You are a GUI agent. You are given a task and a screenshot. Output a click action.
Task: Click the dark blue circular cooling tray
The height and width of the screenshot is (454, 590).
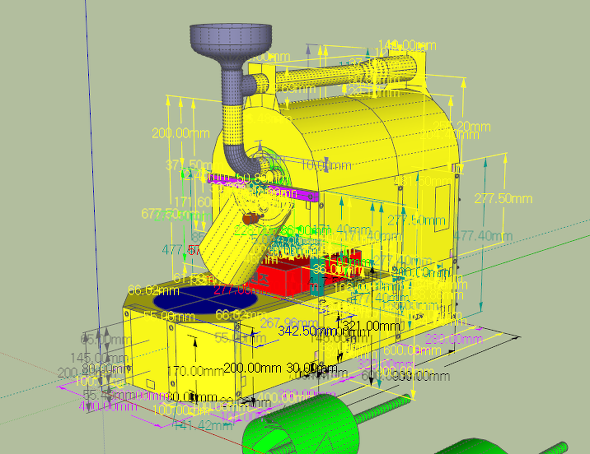click(206, 299)
